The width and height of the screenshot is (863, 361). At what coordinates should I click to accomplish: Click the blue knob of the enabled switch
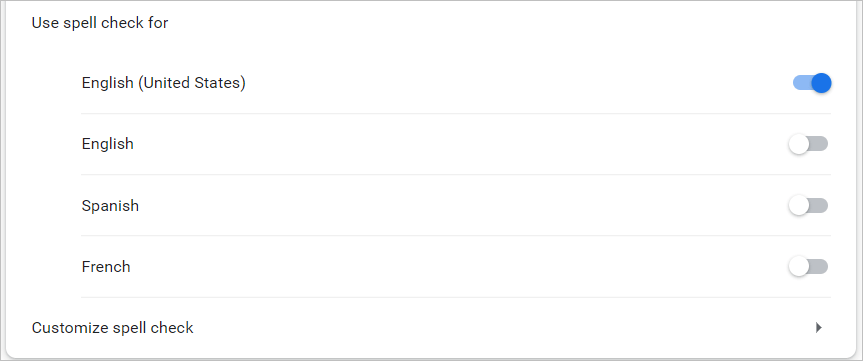821,83
